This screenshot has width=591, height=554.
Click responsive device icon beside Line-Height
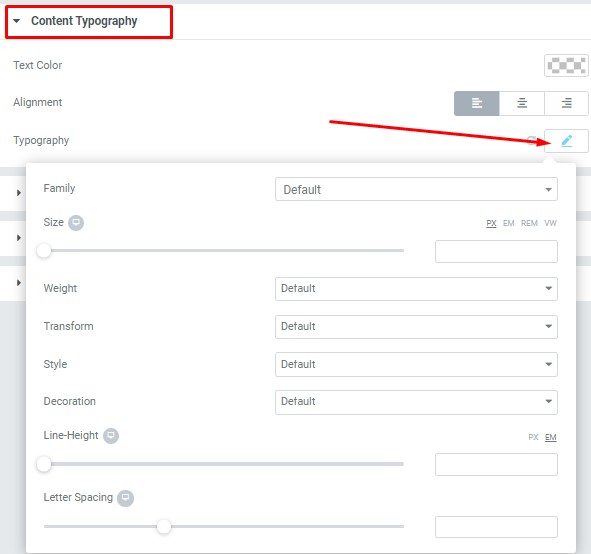tap(111, 436)
